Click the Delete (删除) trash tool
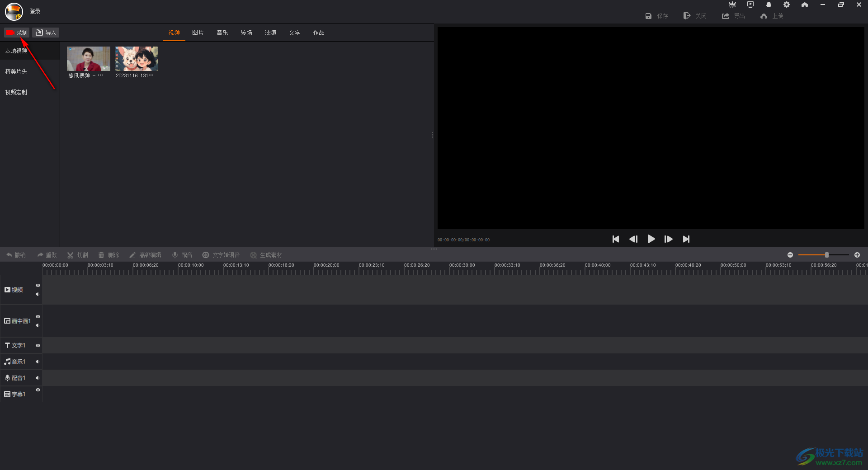The width and height of the screenshot is (868, 470). point(109,255)
